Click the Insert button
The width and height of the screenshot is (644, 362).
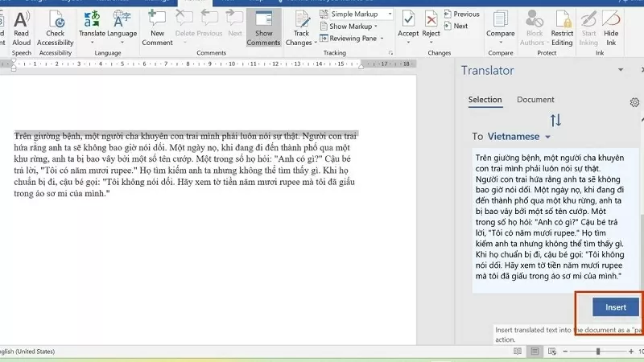pyautogui.click(x=616, y=307)
